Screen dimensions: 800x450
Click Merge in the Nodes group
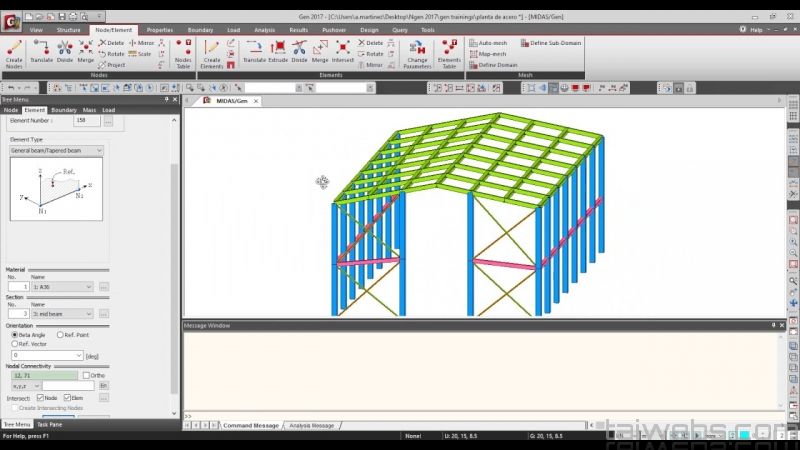pos(86,52)
